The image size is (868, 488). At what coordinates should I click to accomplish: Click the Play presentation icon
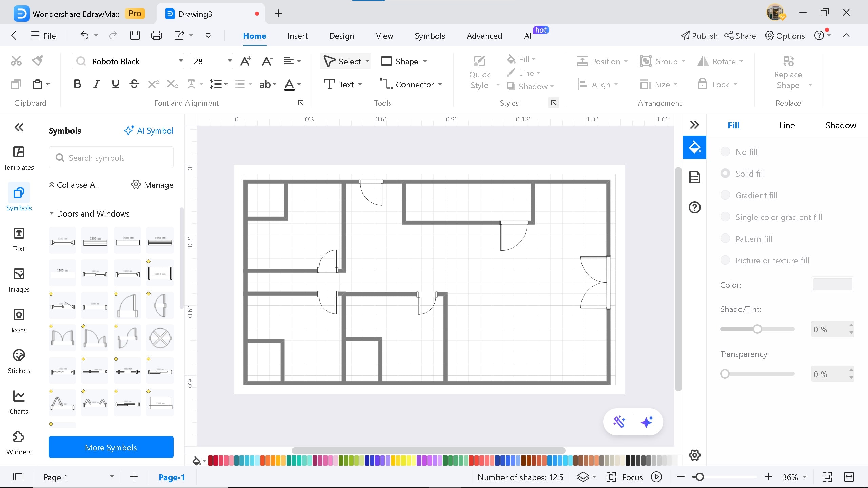[x=656, y=477]
